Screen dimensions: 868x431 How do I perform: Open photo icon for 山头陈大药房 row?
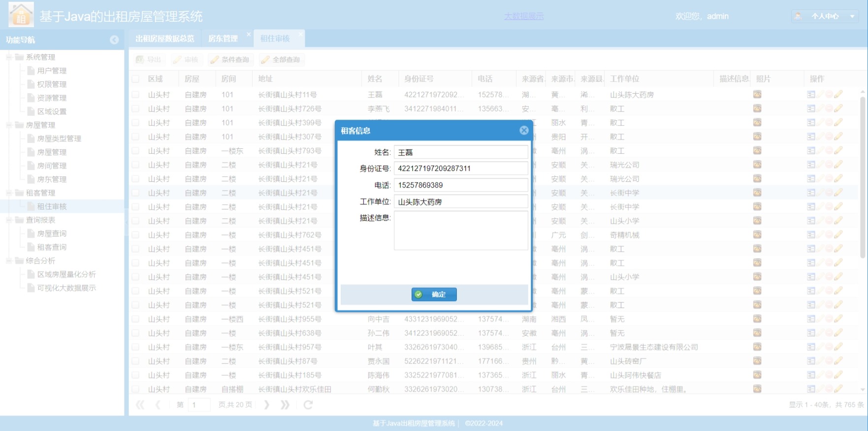pos(757,94)
